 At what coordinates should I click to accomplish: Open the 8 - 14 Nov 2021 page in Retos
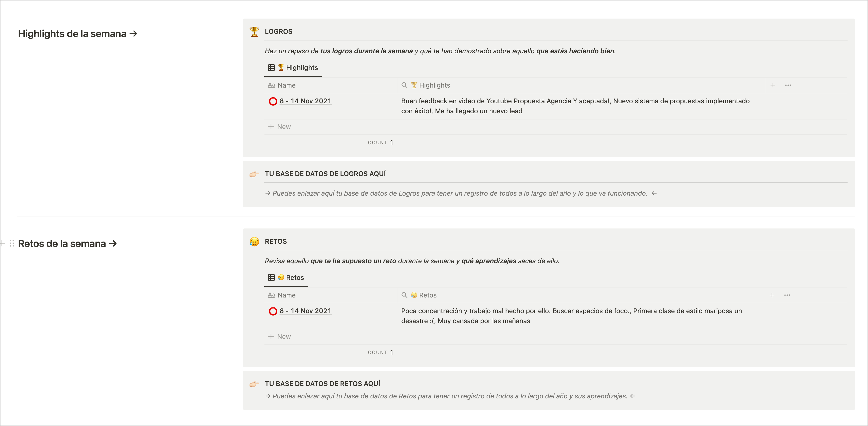pos(305,311)
